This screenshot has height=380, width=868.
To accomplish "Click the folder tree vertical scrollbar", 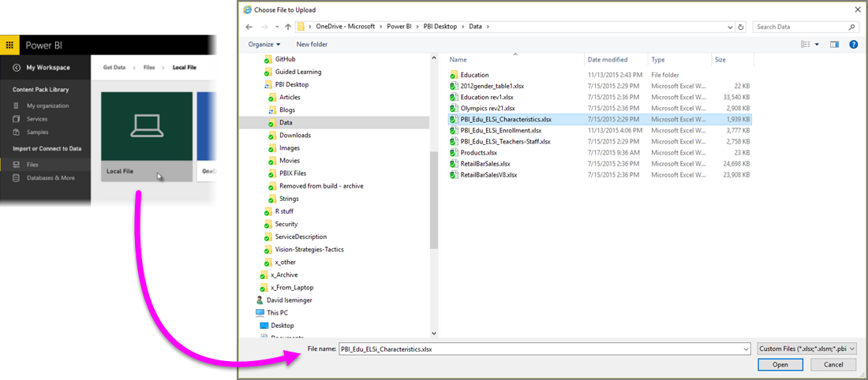I will [434, 200].
